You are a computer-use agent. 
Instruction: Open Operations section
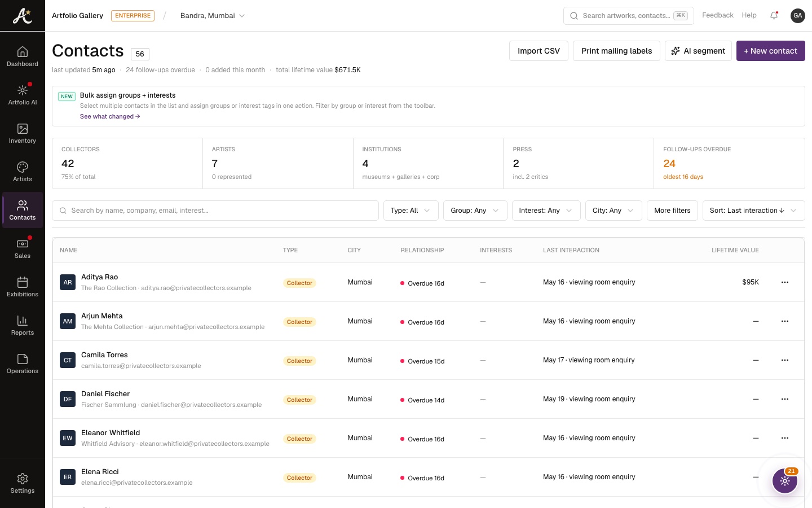click(23, 364)
